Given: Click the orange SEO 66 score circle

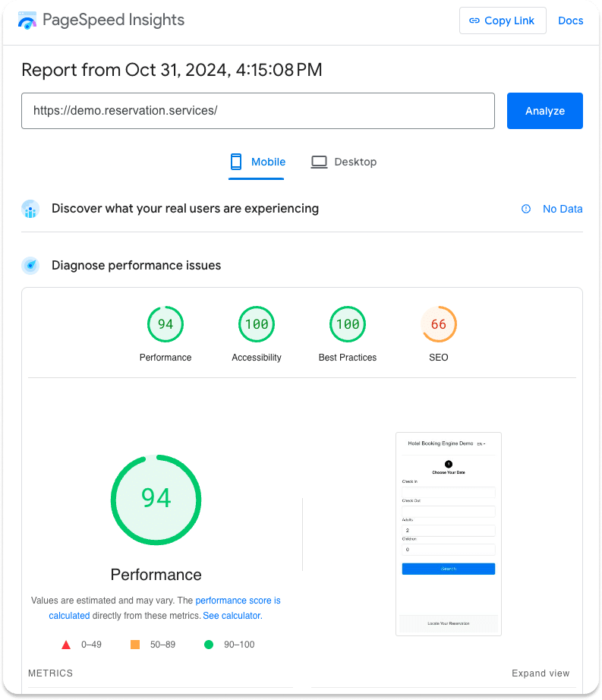Looking at the screenshot, I should pyautogui.click(x=439, y=324).
